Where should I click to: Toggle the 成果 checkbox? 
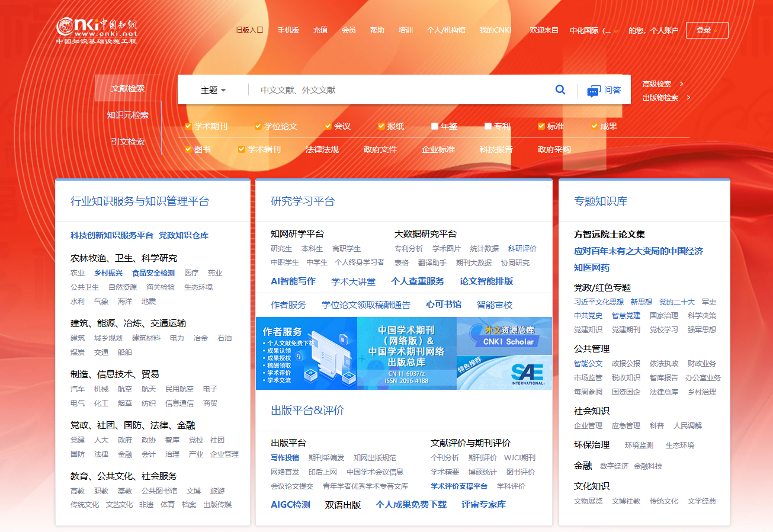[x=594, y=126]
